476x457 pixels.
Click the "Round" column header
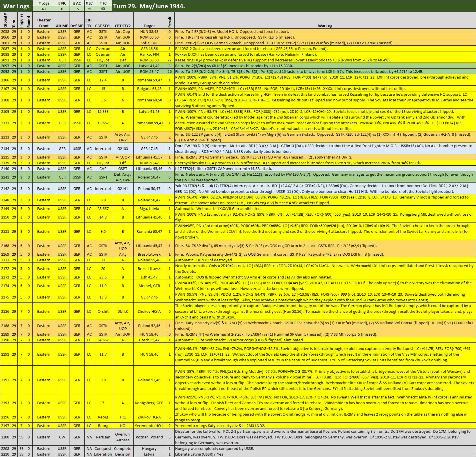[29, 20]
